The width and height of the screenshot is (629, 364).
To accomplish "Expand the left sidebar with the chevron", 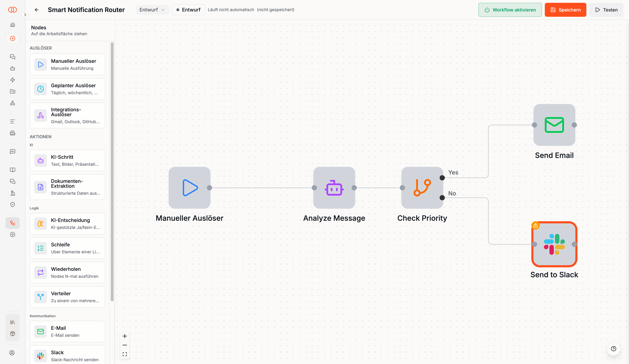I will (x=25, y=15).
